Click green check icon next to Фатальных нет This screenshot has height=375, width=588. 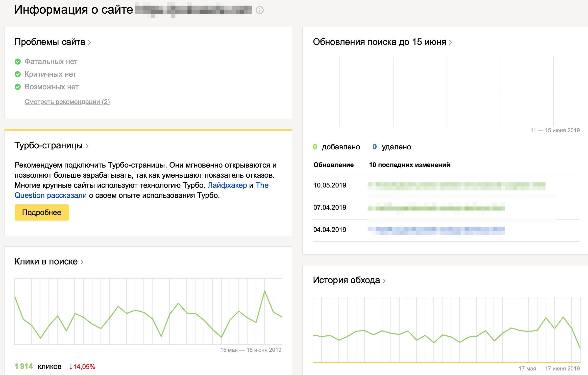tap(18, 62)
